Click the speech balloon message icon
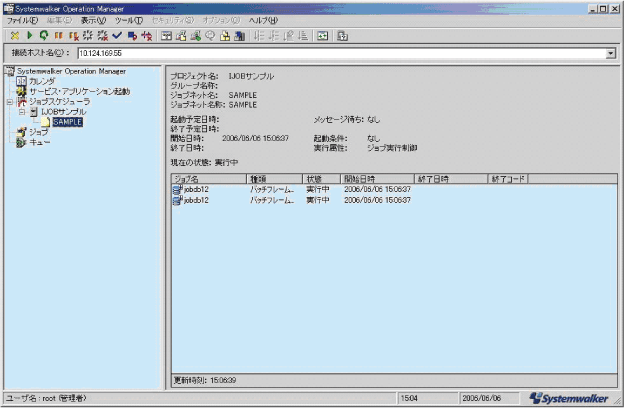Screen dimensions: 624x408 click(x=210, y=36)
